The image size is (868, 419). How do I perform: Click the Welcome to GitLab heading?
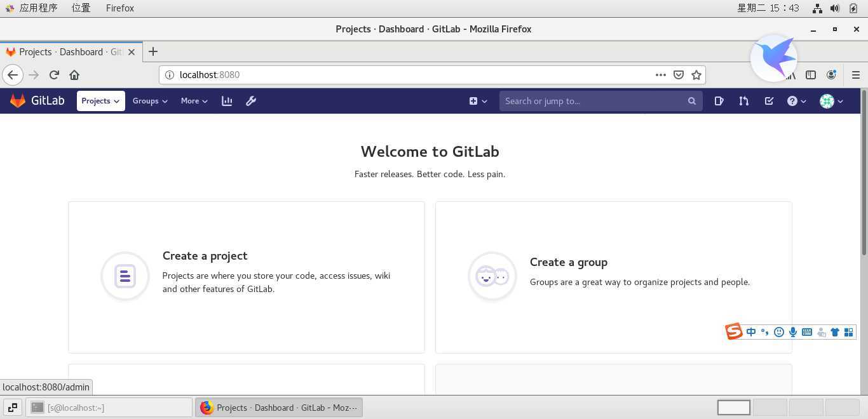[430, 152]
